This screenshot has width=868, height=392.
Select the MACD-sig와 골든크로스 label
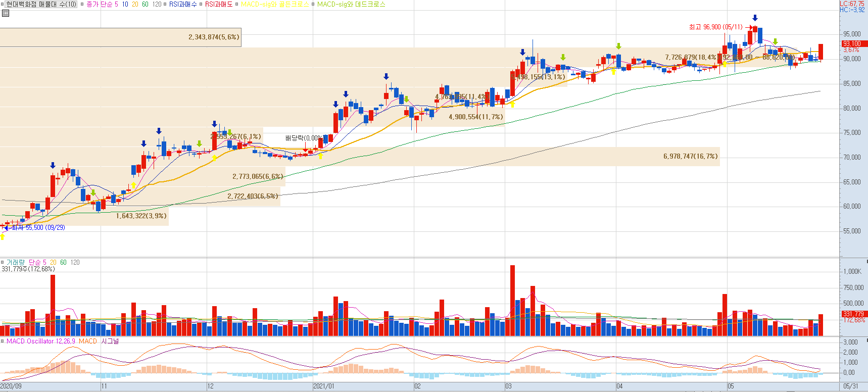(x=275, y=4)
